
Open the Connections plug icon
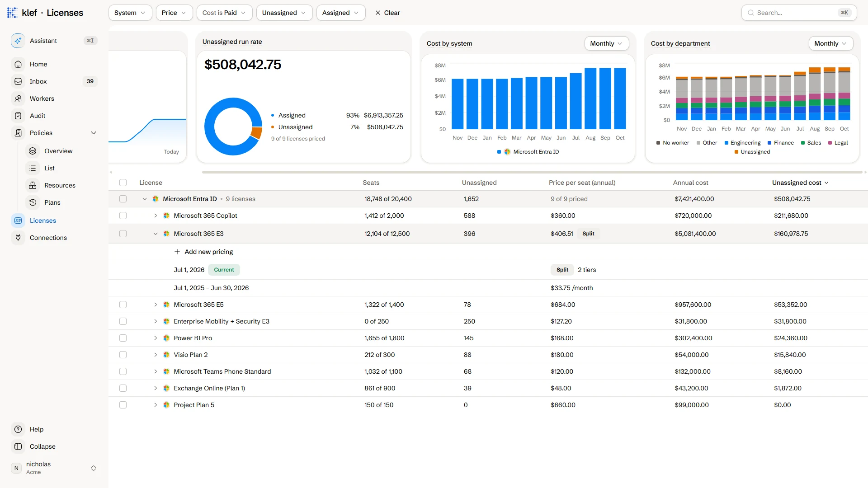pyautogui.click(x=18, y=238)
